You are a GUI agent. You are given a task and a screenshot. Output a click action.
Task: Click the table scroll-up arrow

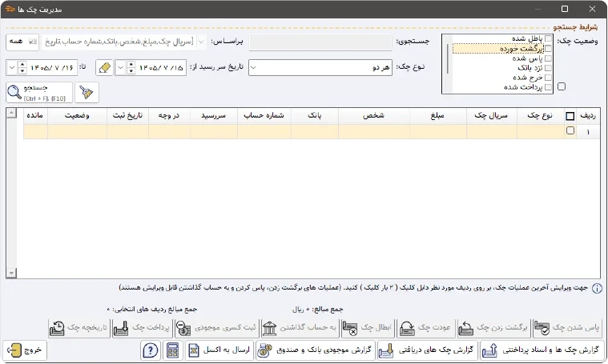point(12,113)
